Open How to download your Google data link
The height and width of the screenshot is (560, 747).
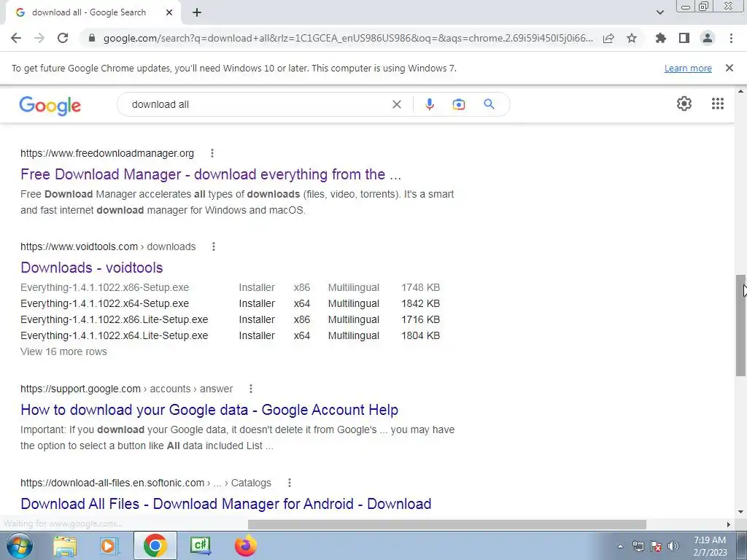click(x=209, y=410)
